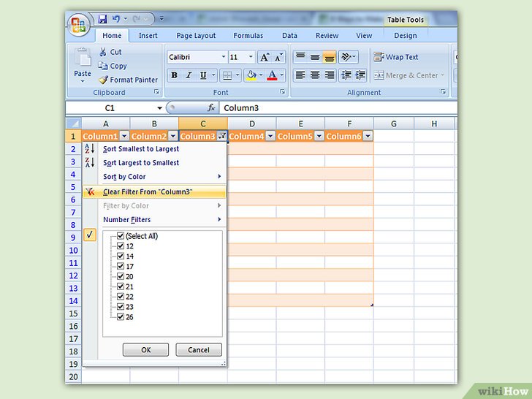The height and width of the screenshot is (399, 532).
Task: Open Number Filters submenu
Action: point(154,219)
